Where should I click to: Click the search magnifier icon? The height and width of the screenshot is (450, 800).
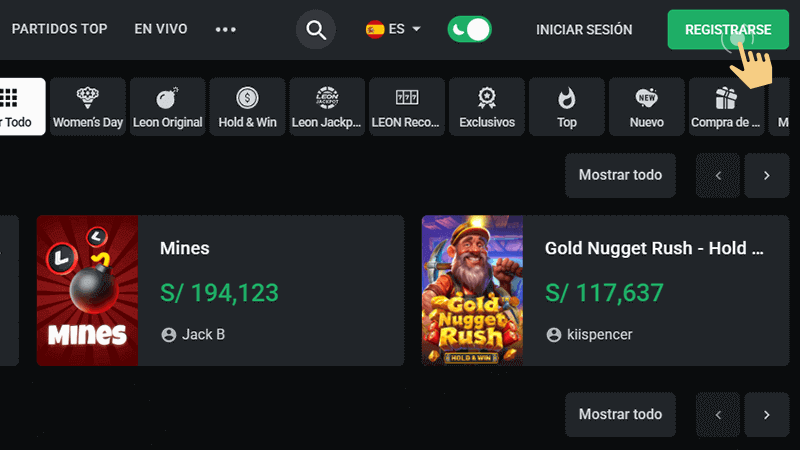[x=316, y=30]
